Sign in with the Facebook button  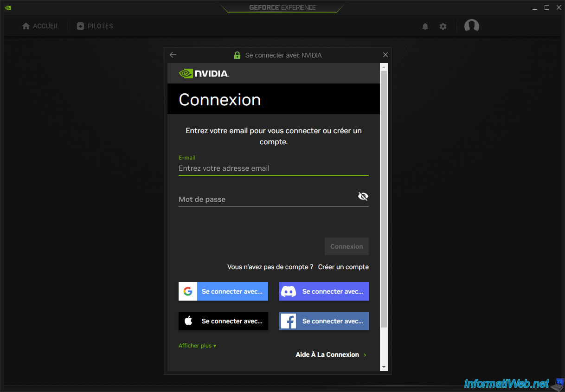[x=324, y=321]
